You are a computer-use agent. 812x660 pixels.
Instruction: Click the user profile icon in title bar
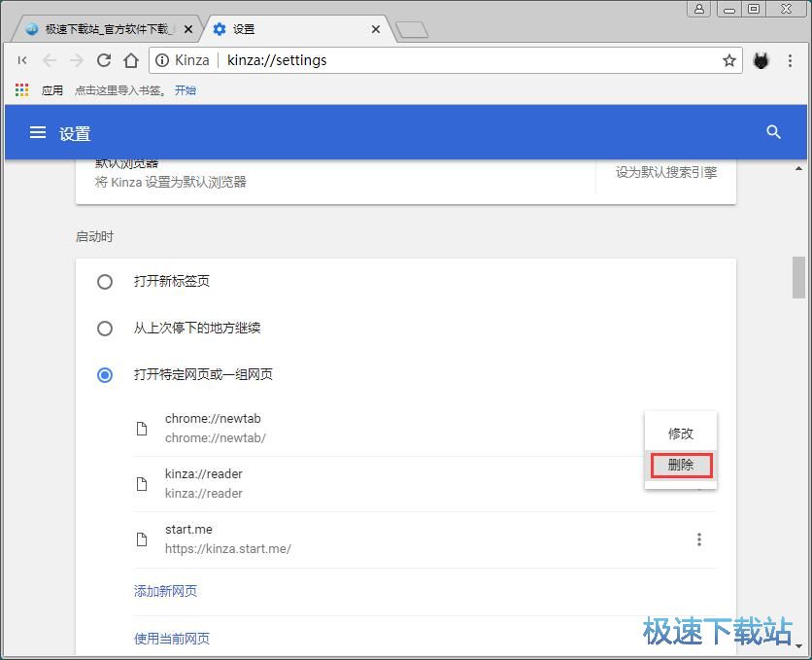tap(698, 9)
